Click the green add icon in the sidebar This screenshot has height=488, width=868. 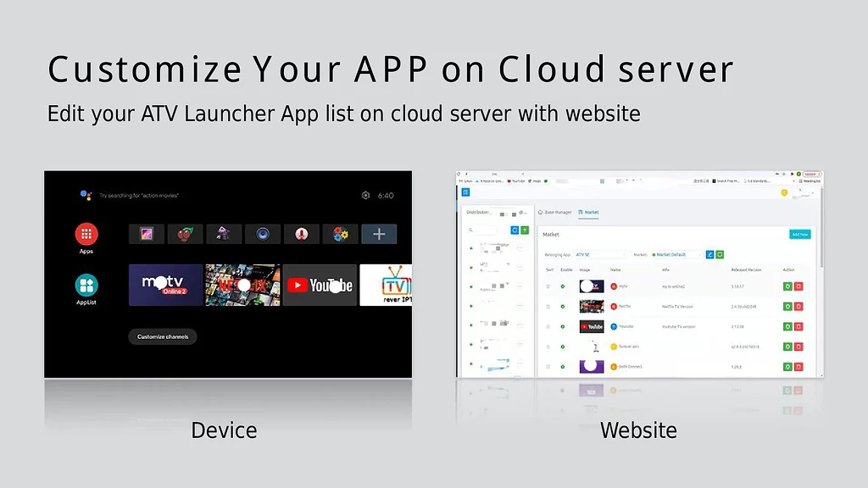[x=524, y=230]
